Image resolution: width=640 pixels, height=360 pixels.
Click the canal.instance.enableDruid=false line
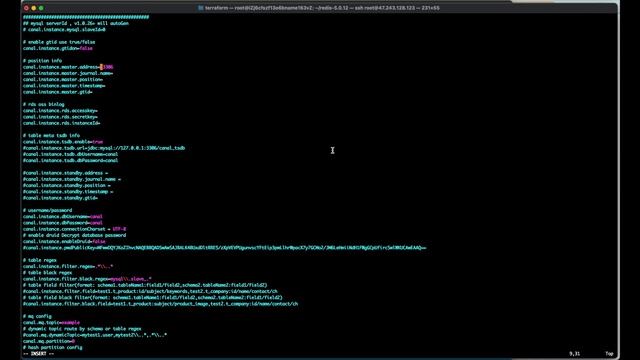[x=64, y=241]
